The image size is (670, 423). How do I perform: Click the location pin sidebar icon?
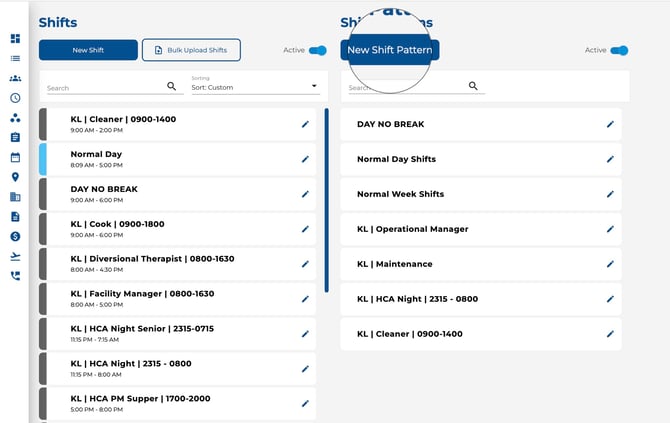tap(15, 177)
